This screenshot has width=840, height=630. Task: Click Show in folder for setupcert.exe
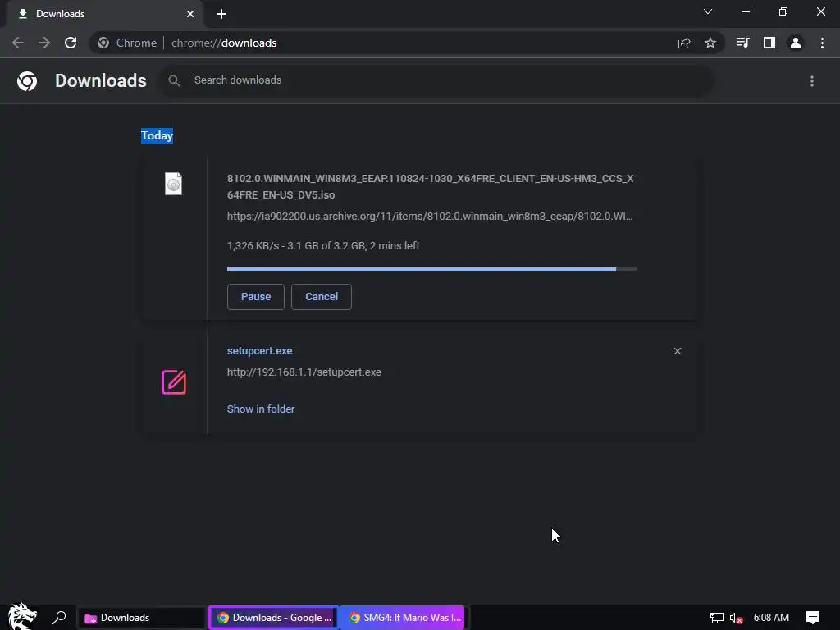(x=261, y=409)
